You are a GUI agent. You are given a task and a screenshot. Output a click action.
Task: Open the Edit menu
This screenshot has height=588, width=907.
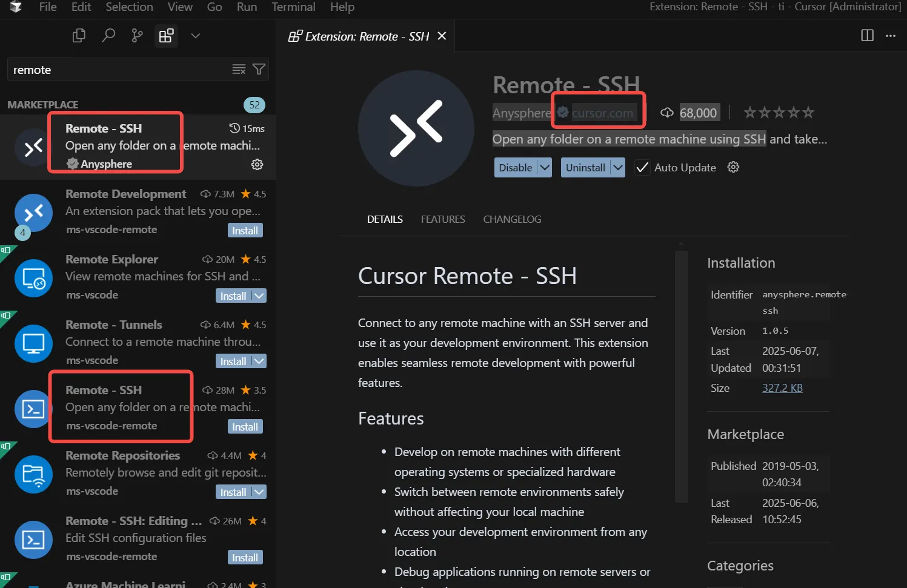pyautogui.click(x=81, y=7)
